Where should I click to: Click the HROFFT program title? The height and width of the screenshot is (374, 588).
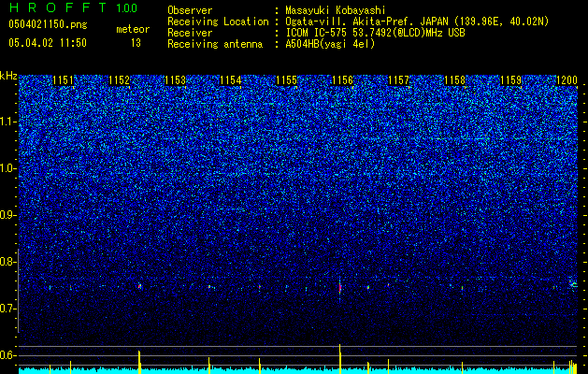tap(59, 7)
